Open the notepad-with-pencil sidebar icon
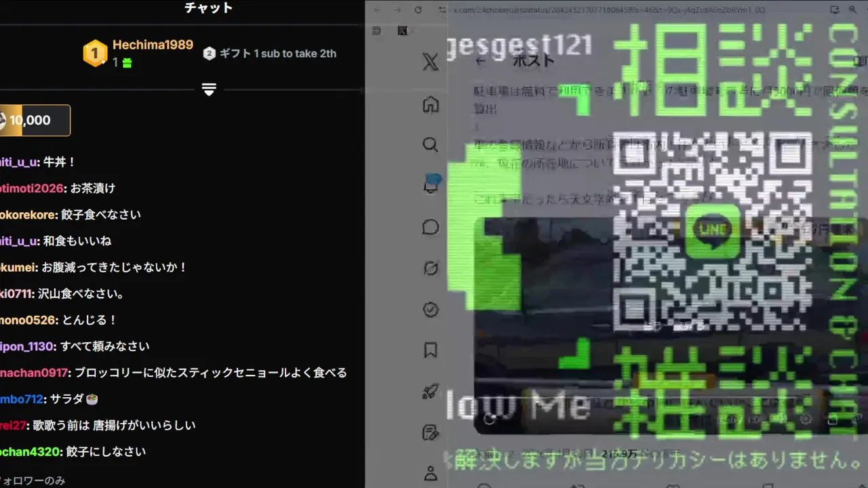The height and width of the screenshot is (488, 868). 431,432
